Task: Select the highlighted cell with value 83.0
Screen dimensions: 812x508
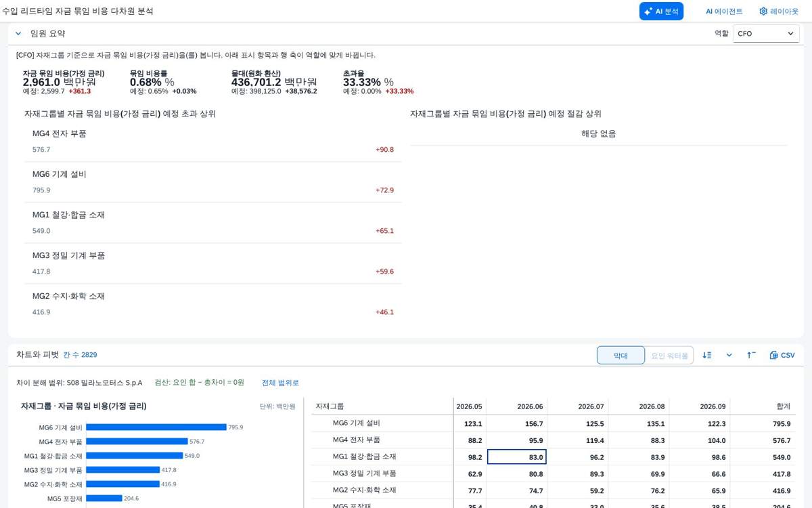Action: pyautogui.click(x=517, y=457)
